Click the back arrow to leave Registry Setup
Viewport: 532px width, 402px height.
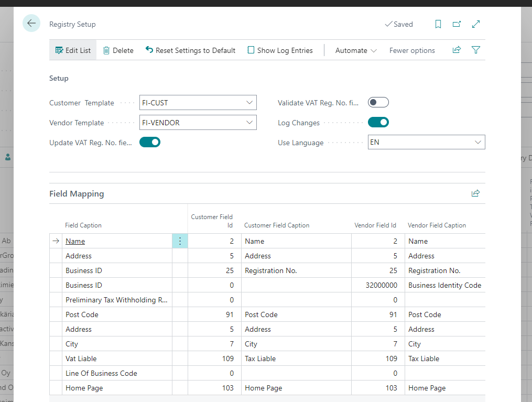(31, 23)
